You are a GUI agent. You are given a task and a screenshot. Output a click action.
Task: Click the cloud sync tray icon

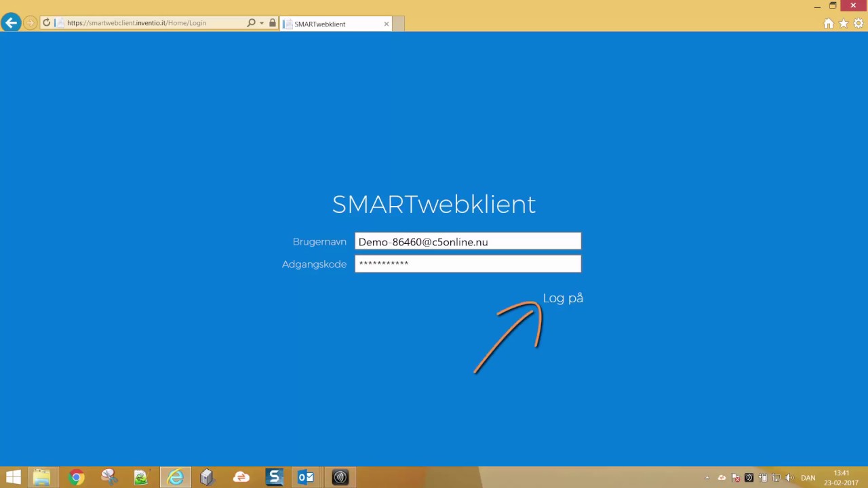[x=722, y=478]
